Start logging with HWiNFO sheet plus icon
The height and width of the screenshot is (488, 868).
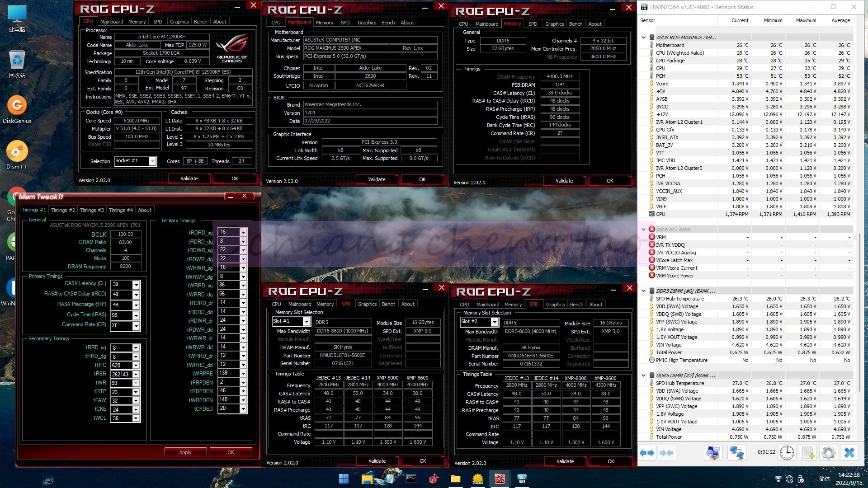tap(808, 453)
